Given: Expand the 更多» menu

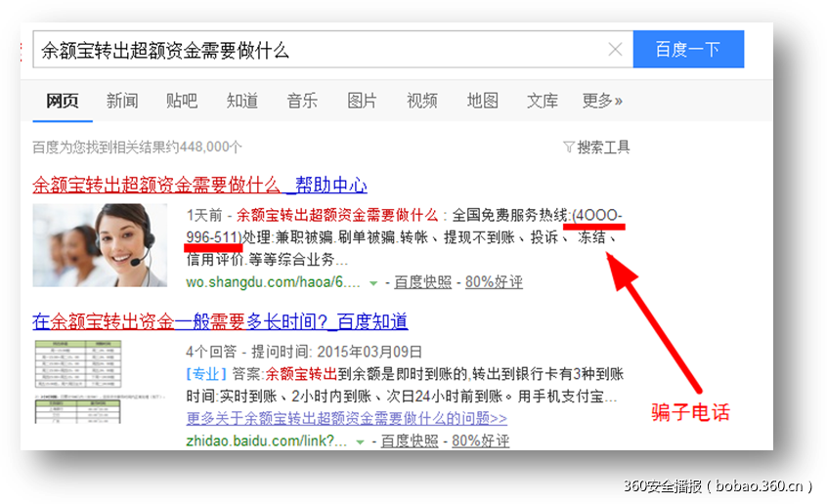Looking at the screenshot, I should pos(602,101).
